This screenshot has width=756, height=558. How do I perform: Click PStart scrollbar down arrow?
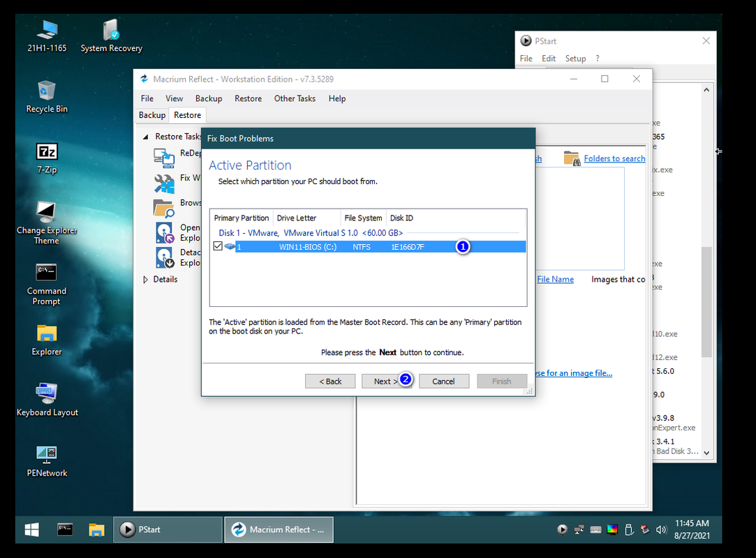click(706, 453)
